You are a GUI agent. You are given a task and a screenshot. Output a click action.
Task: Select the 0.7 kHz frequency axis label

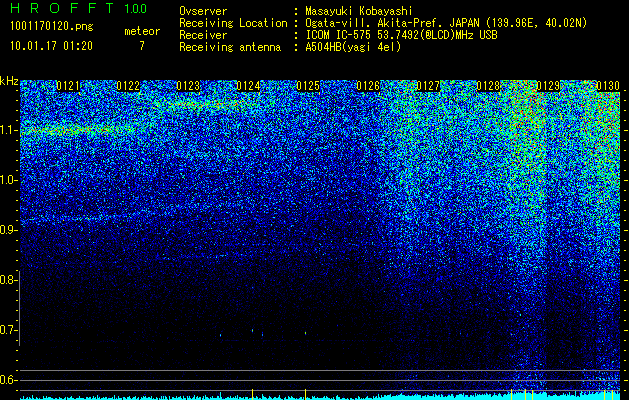click(x=7, y=330)
